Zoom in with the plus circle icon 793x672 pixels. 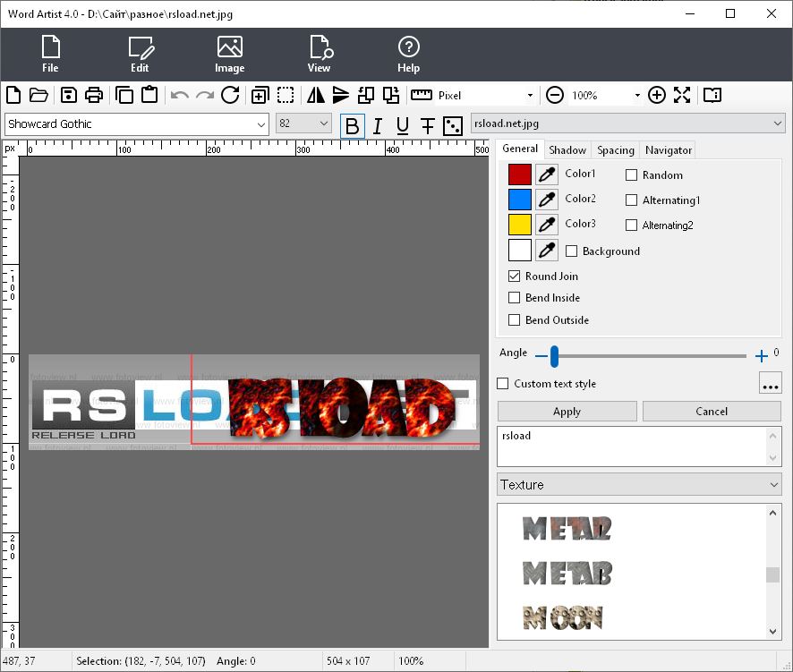click(657, 95)
